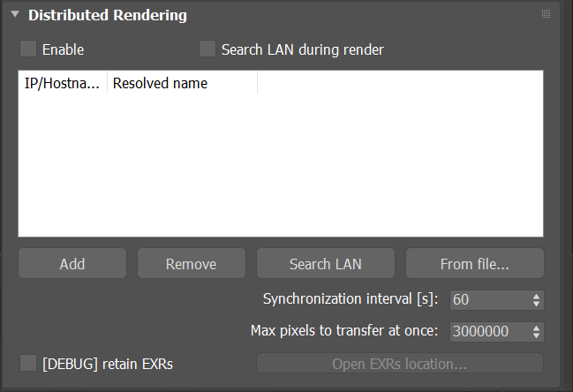Increase max pixels with up arrow
This screenshot has width=573, height=392.
click(536, 328)
